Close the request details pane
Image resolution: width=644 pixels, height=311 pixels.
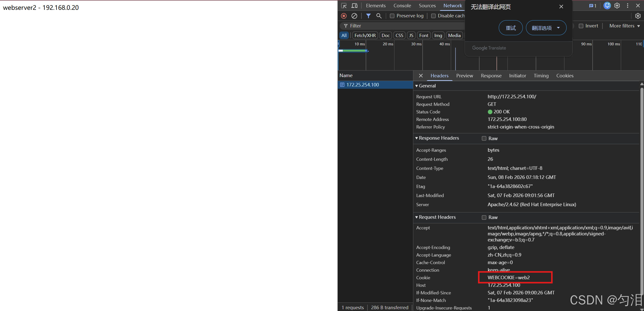pyautogui.click(x=421, y=76)
